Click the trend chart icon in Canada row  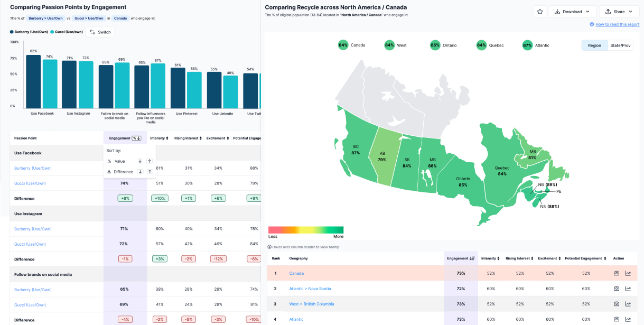click(x=628, y=273)
